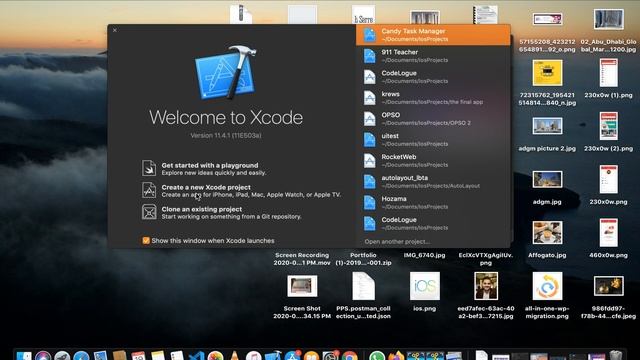This screenshot has width=640, height=360.
Task: Select the Portfolio .zip desktop file
Action: [363, 259]
